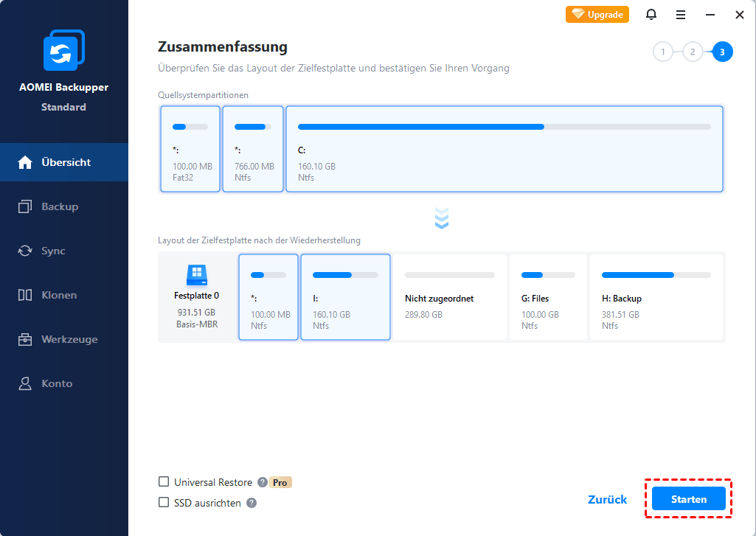Select source C: 160.10 GB partition
The width and height of the screenshot is (756, 536).
(x=504, y=149)
